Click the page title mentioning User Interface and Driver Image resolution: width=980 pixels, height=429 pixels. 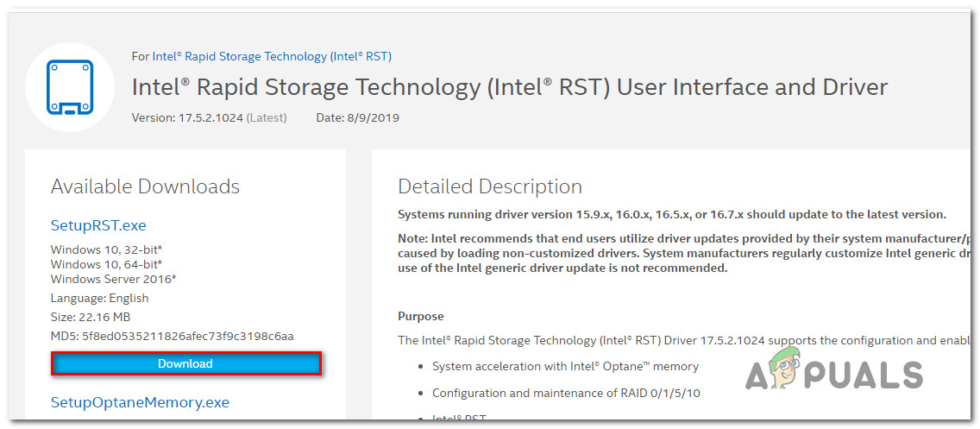click(x=509, y=87)
